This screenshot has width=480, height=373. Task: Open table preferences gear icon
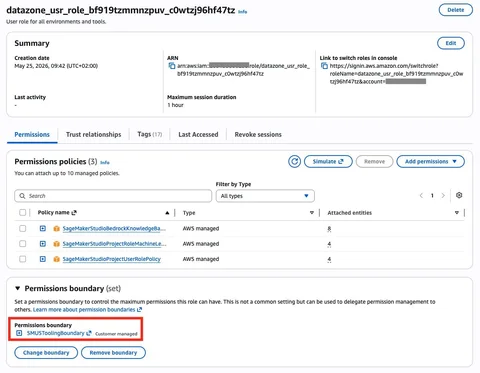pos(459,195)
